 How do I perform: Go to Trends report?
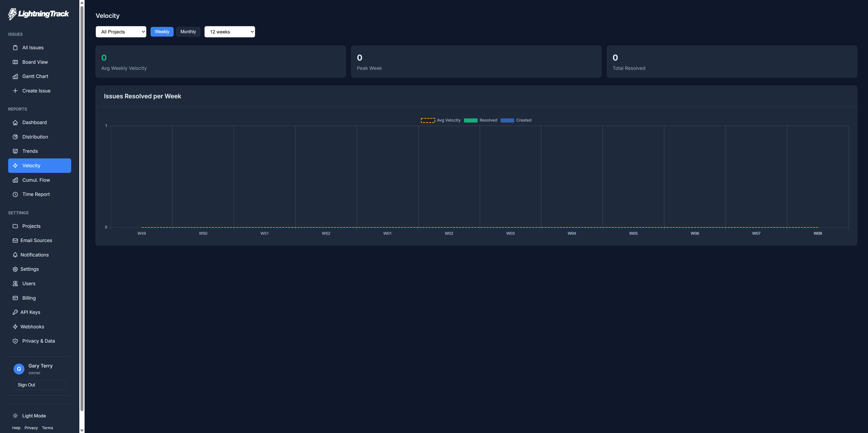tap(30, 151)
